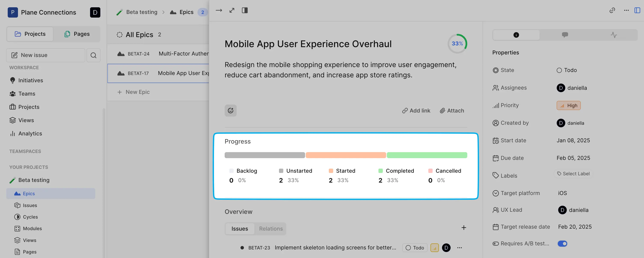Viewport: 644px width, 258px height.
Task: Click the info icon in properties panel
Action: 516,34
